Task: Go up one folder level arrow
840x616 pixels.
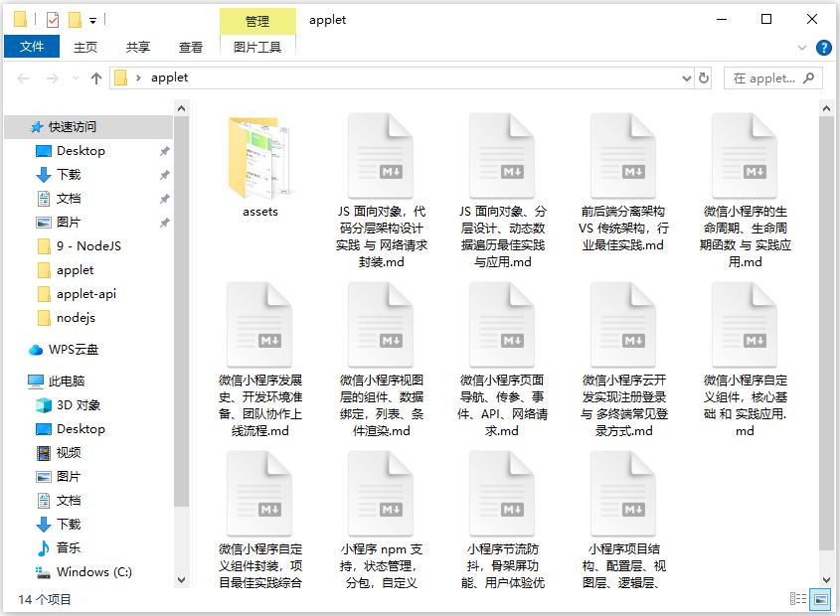Action: pos(96,78)
